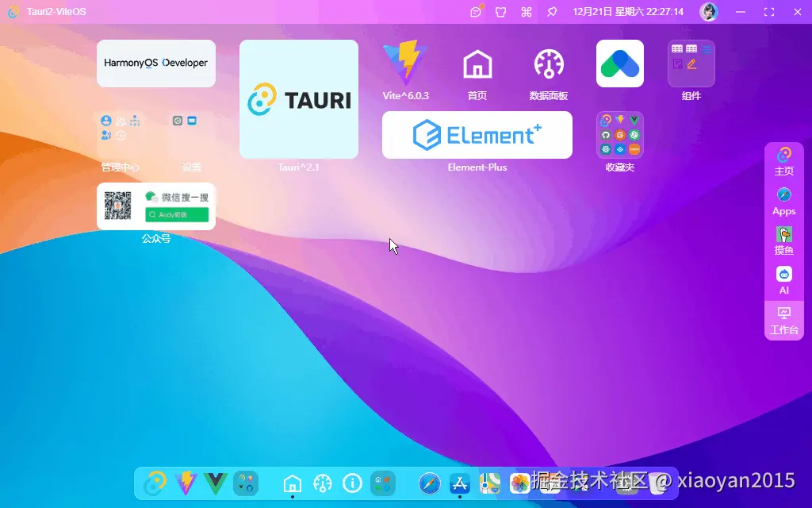
Task: Open the info icon in the dock
Action: pos(353,483)
